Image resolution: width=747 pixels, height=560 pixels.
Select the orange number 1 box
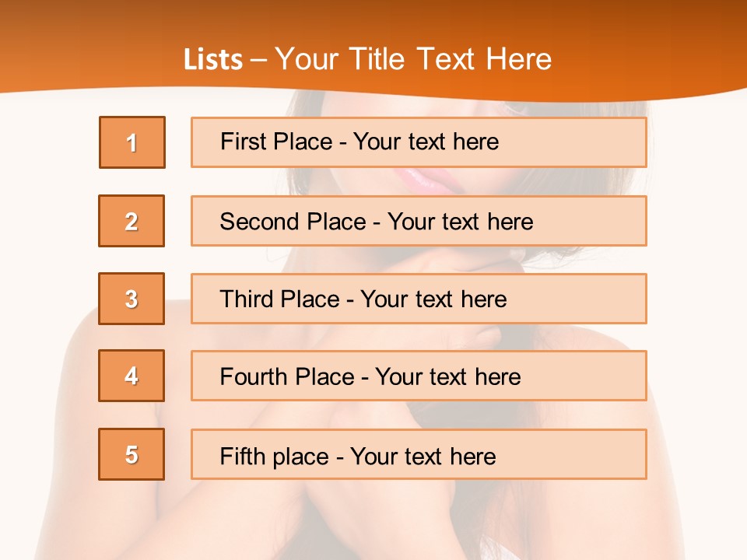132,142
